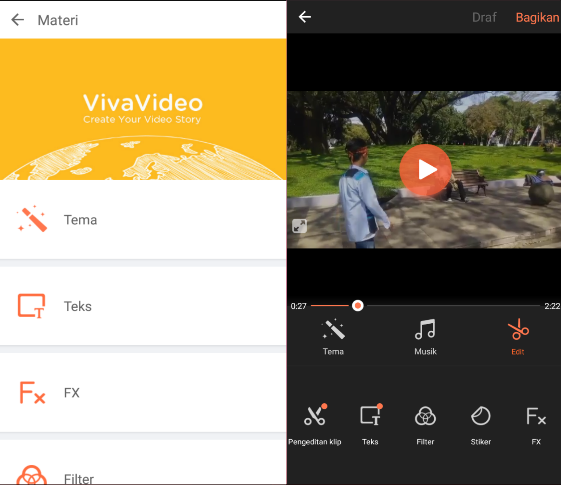Open the Teks tool in editor toolbar
Viewport: 561px width, 485px height.
pyautogui.click(x=370, y=425)
